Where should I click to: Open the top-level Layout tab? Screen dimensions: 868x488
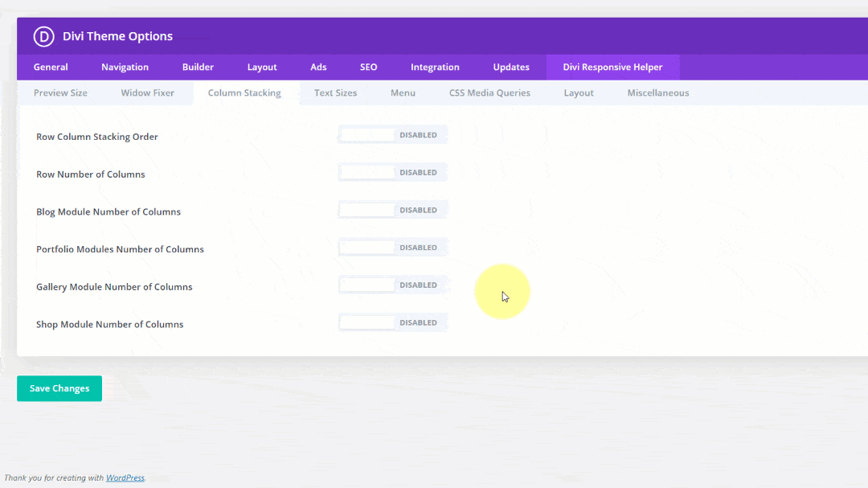pos(262,67)
